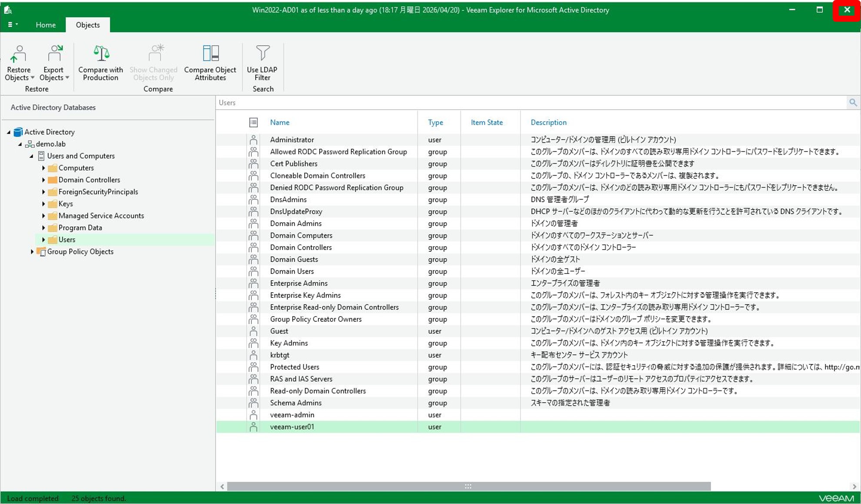Open the main application menu button
This screenshot has width=861, height=504.
coord(12,25)
